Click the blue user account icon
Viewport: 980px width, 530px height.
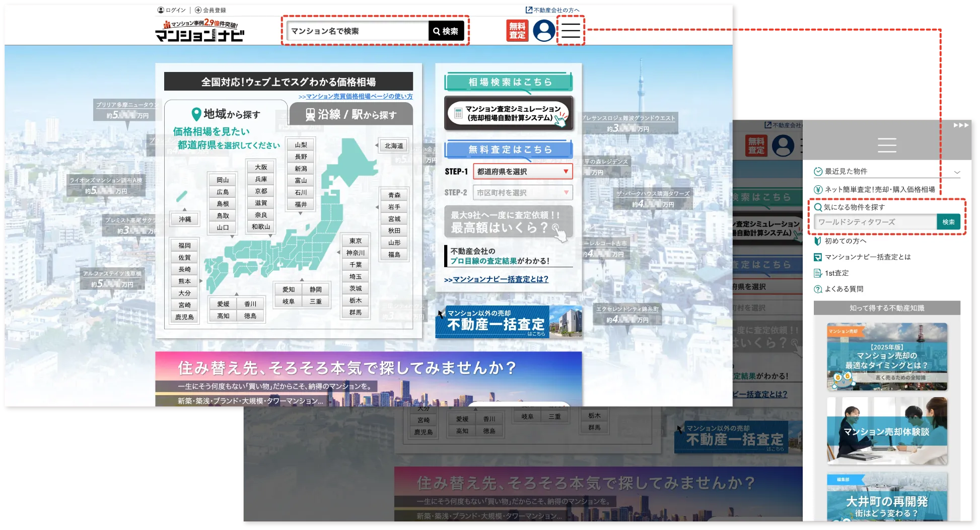pyautogui.click(x=544, y=31)
